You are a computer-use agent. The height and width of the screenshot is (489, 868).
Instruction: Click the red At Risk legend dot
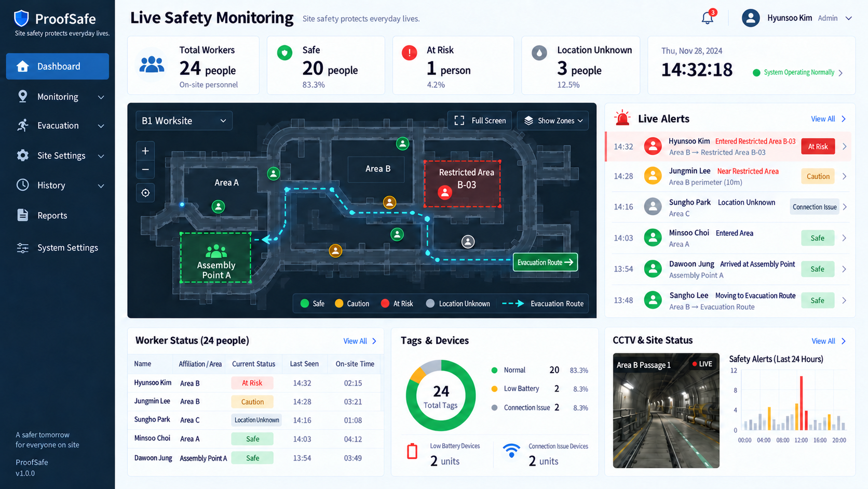(x=385, y=303)
